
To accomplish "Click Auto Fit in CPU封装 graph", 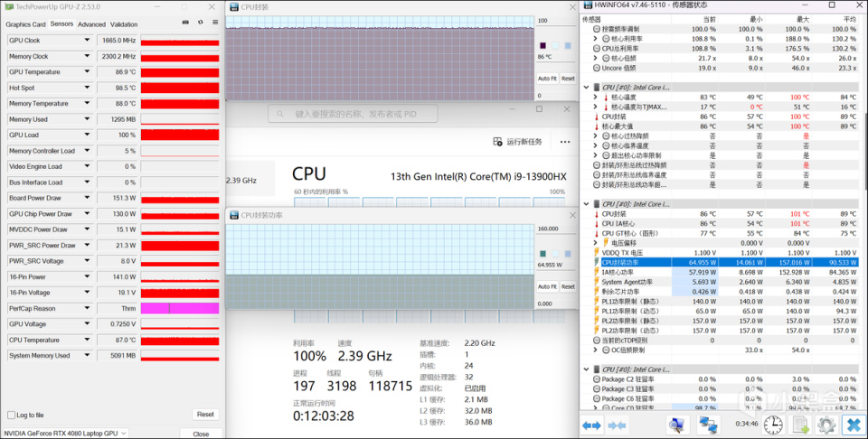I will tap(548, 79).
